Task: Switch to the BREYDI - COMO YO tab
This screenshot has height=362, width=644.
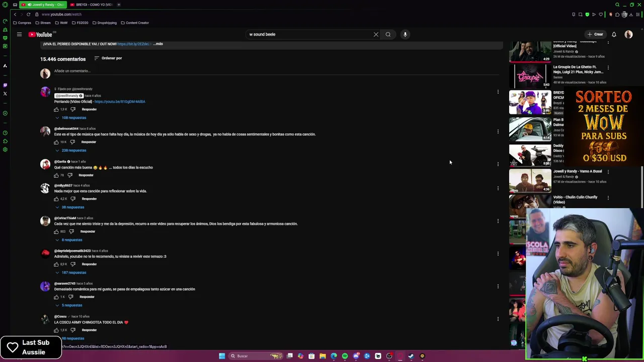Action: click(x=91, y=5)
